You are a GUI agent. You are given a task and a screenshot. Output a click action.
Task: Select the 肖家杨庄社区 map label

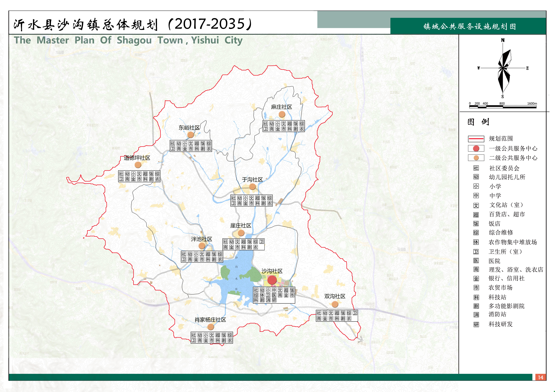point(210,320)
